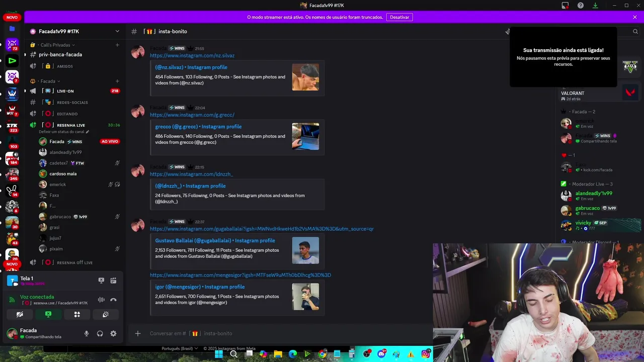Disconnect from voice with the hang-up icon

(x=113, y=300)
